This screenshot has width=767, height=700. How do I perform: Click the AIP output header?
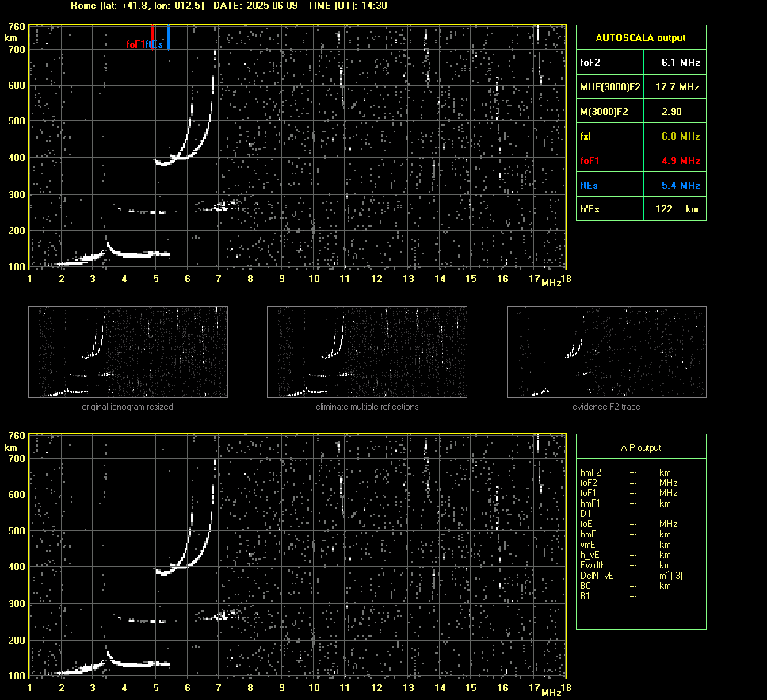pyautogui.click(x=641, y=448)
